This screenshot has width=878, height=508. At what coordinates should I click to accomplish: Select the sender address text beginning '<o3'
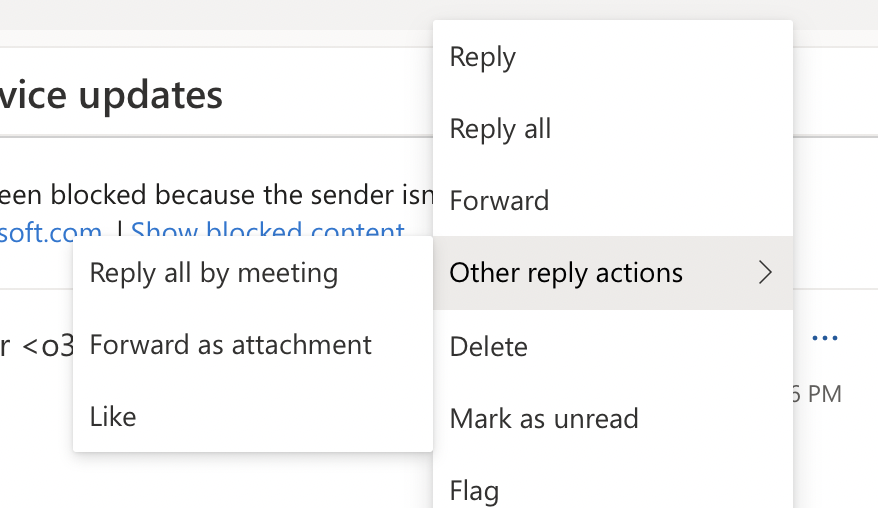(x=47, y=346)
